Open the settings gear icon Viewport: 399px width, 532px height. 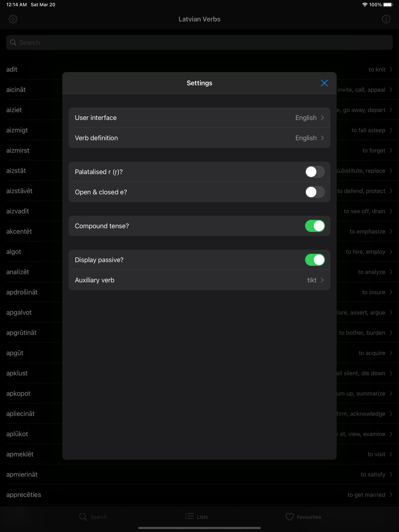13,19
